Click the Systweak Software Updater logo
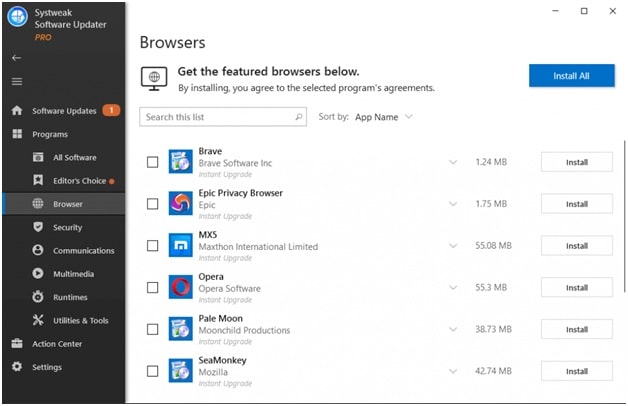The height and width of the screenshot is (406, 628). 18,17
